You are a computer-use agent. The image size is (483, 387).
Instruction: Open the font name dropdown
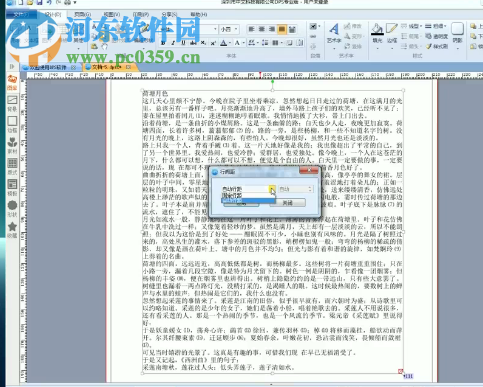click(x=215, y=29)
